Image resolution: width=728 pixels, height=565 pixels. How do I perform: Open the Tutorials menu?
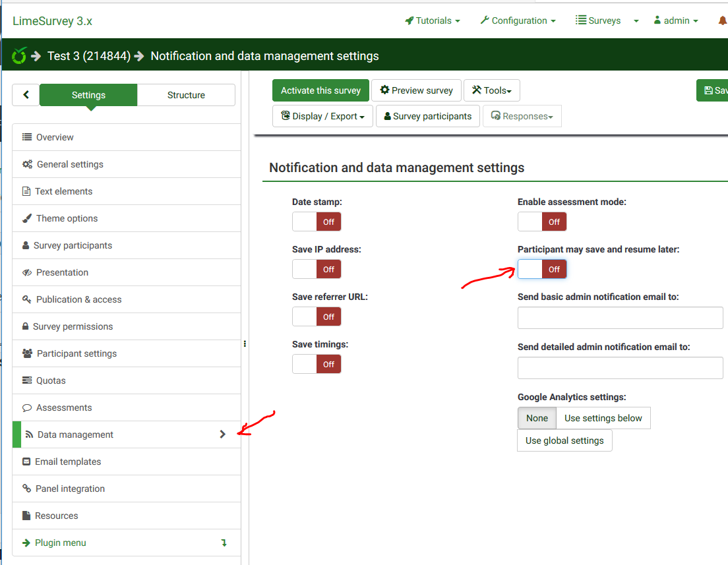[x=433, y=20]
